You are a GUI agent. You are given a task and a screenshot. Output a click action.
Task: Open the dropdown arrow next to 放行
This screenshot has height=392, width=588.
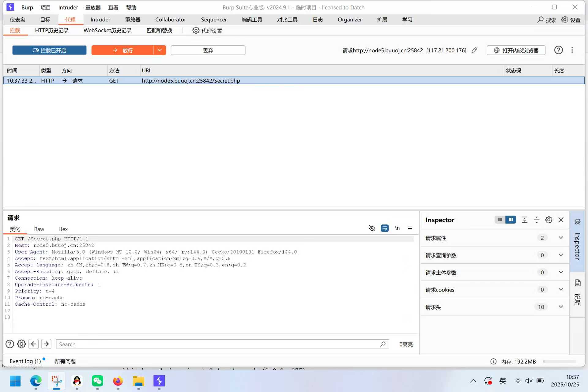[160, 50]
